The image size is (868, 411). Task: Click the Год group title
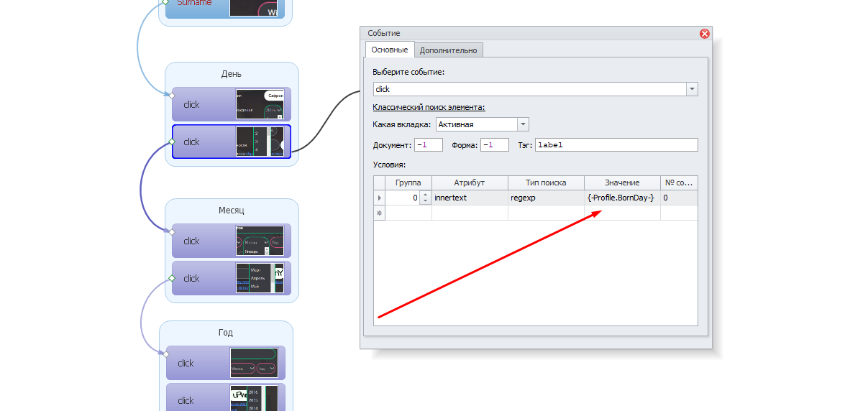[x=226, y=333]
